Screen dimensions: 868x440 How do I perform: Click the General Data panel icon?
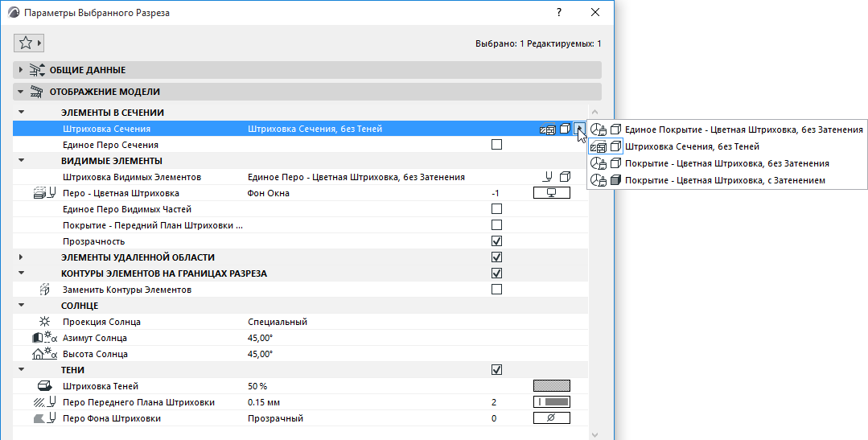click(37, 70)
